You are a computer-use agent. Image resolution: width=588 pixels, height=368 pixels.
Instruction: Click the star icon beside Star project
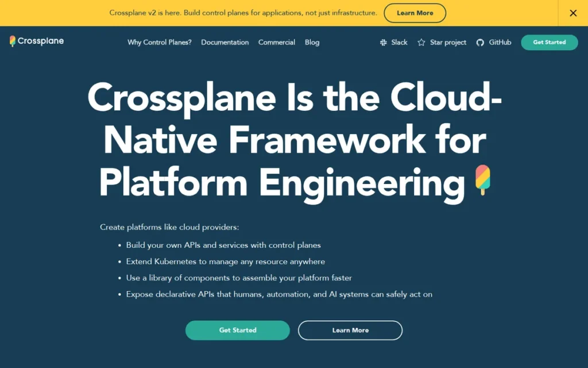[421, 43]
